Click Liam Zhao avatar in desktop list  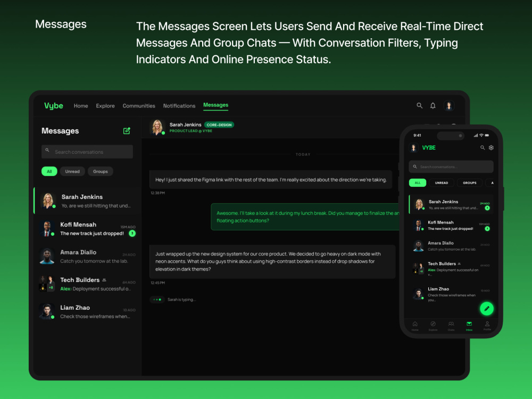47,311
